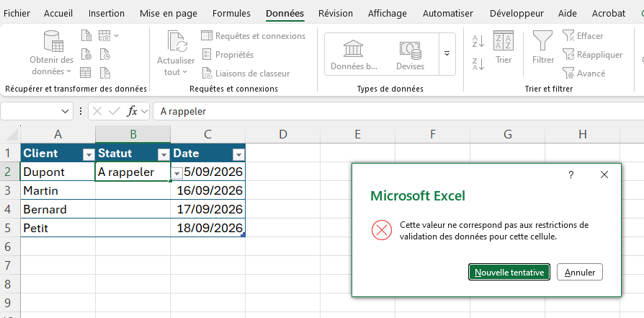Switch to the Formules tab
The height and width of the screenshot is (318, 644).
(x=231, y=13)
